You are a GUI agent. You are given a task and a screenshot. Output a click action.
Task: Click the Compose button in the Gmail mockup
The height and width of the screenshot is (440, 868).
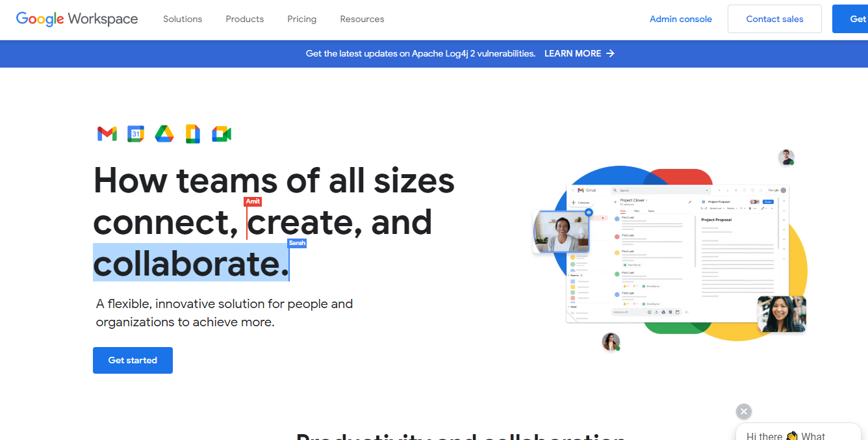(580, 203)
